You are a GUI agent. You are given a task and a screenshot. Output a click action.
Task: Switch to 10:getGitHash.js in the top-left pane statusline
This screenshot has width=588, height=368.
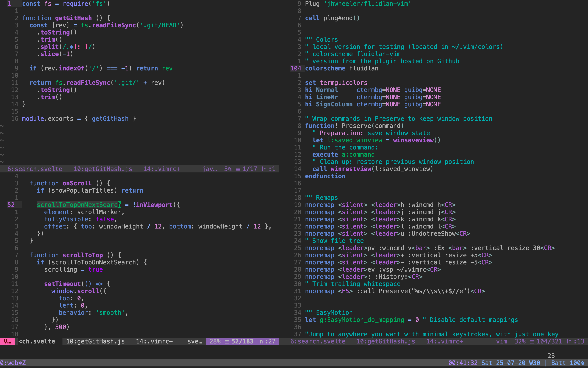[x=103, y=169]
